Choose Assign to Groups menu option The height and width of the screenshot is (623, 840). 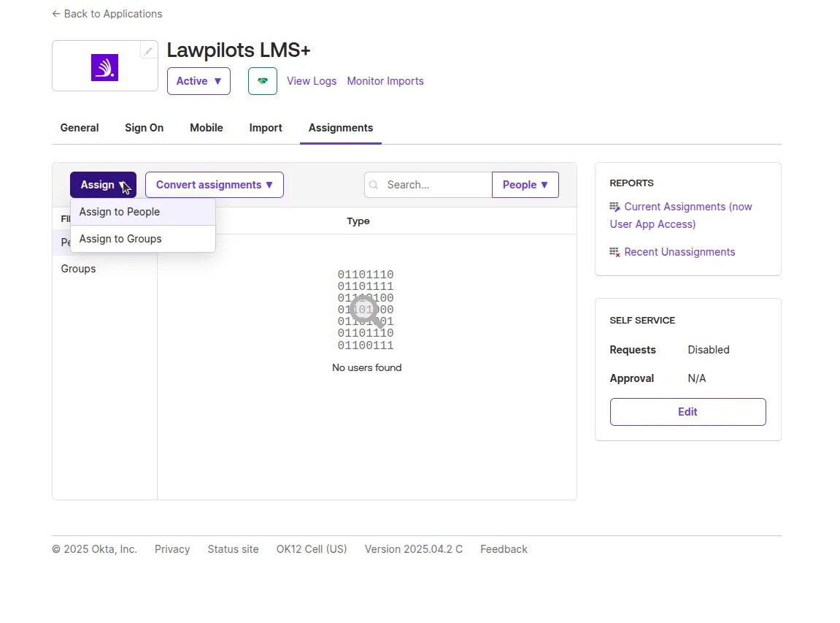(143, 239)
